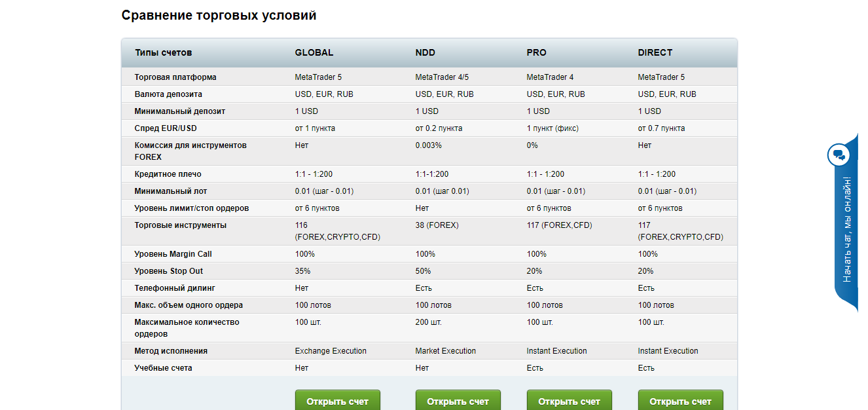The height and width of the screenshot is (410, 868).
Task: Click '35%' Stop Out cell
Action: click(303, 271)
